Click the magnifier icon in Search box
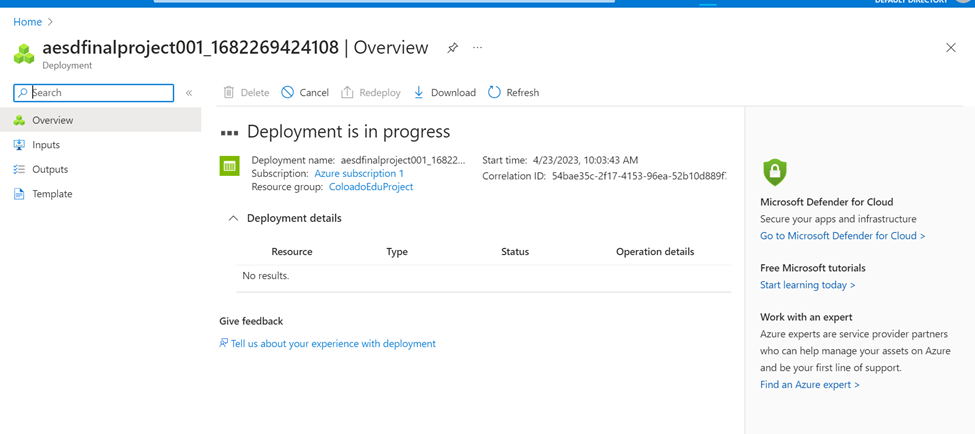The width and height of the screenshot is (975, 434). (23, 93)
